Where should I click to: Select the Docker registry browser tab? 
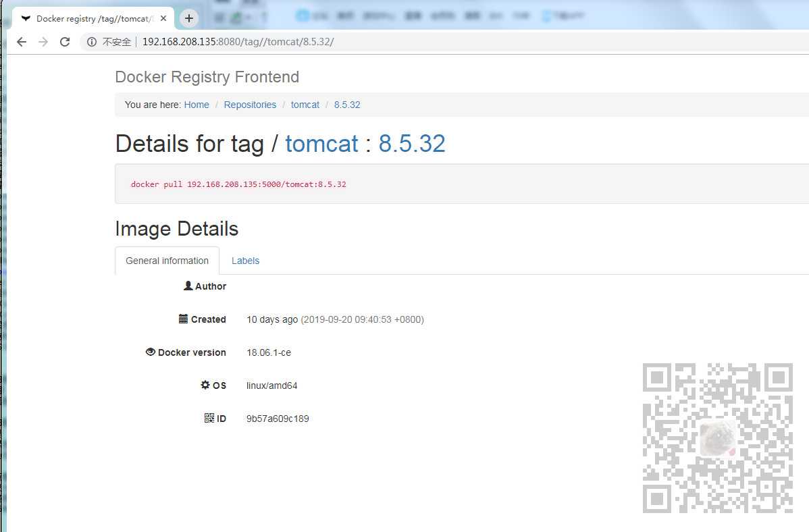coord(93,19)
